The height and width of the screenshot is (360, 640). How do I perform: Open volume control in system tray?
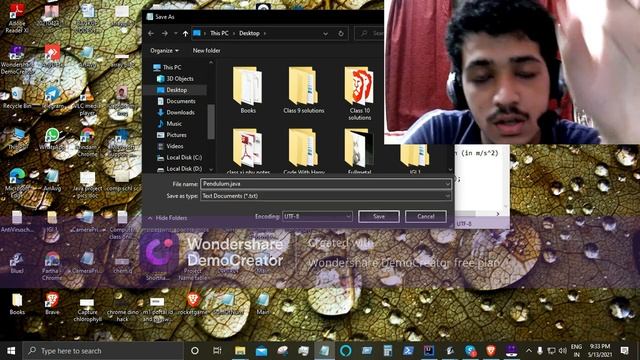563,351
